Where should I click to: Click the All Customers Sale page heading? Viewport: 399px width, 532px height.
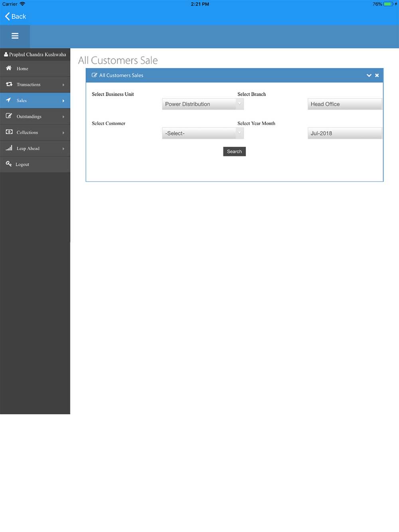pos(118,60)
